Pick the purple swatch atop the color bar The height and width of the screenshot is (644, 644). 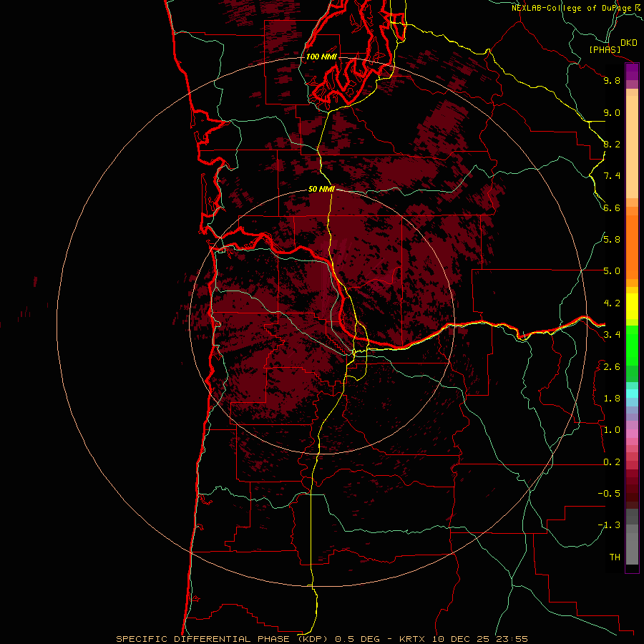pos(632,72)
